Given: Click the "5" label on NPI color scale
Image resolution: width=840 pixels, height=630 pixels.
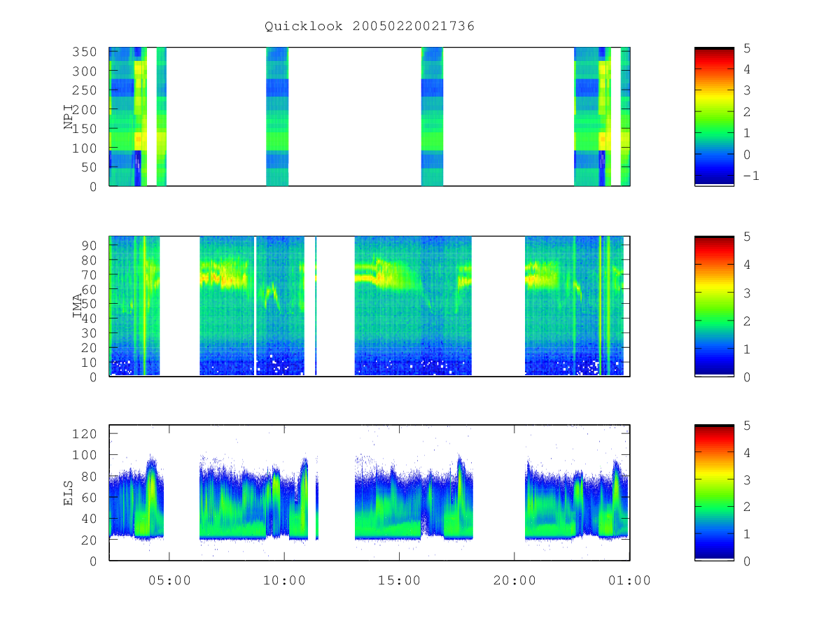Looking at the screenshot, I should click(746, 48).
